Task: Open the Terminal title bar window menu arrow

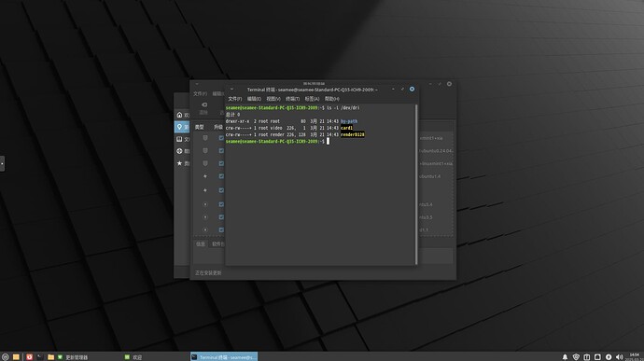Action: coord(231,90)
